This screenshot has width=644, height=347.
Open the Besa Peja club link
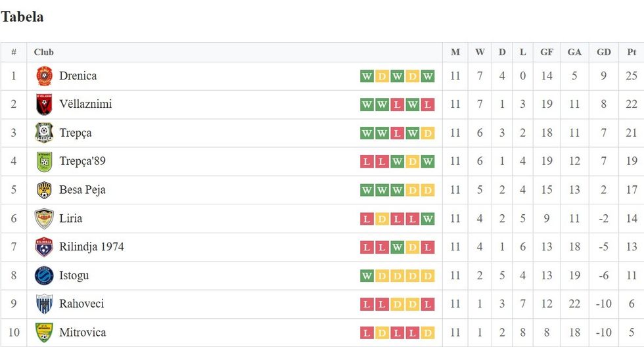[x=82, y=190]
